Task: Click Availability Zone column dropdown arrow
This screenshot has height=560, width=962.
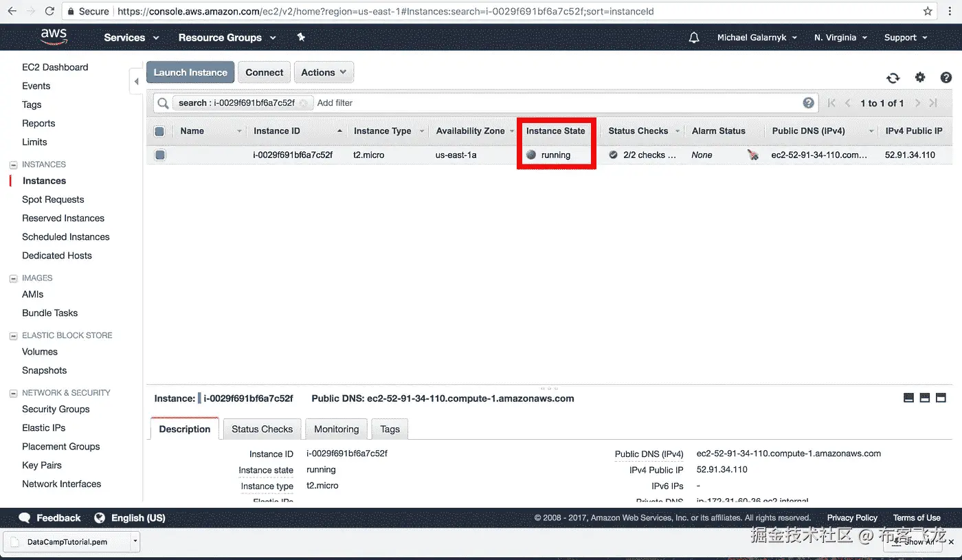Action: coord(511,131)
